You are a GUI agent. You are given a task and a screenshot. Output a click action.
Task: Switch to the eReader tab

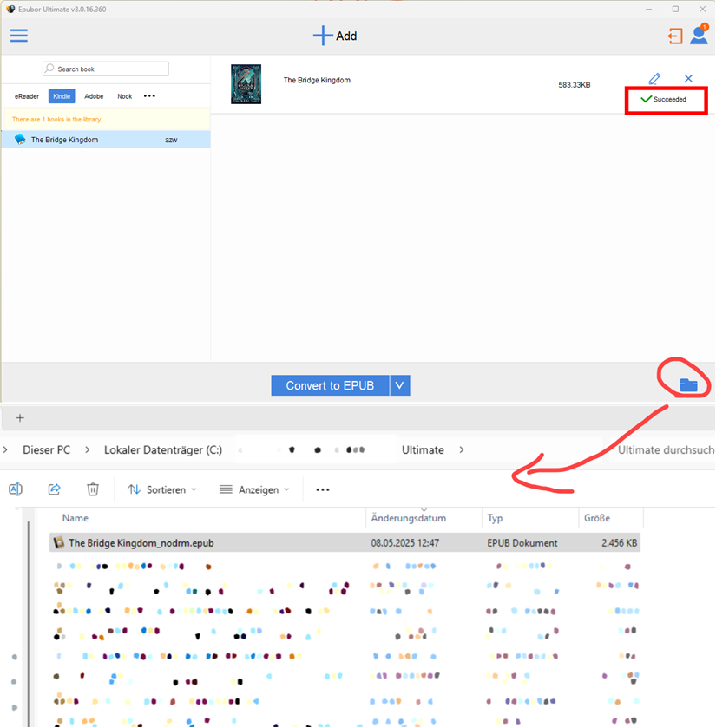point(27,96)
